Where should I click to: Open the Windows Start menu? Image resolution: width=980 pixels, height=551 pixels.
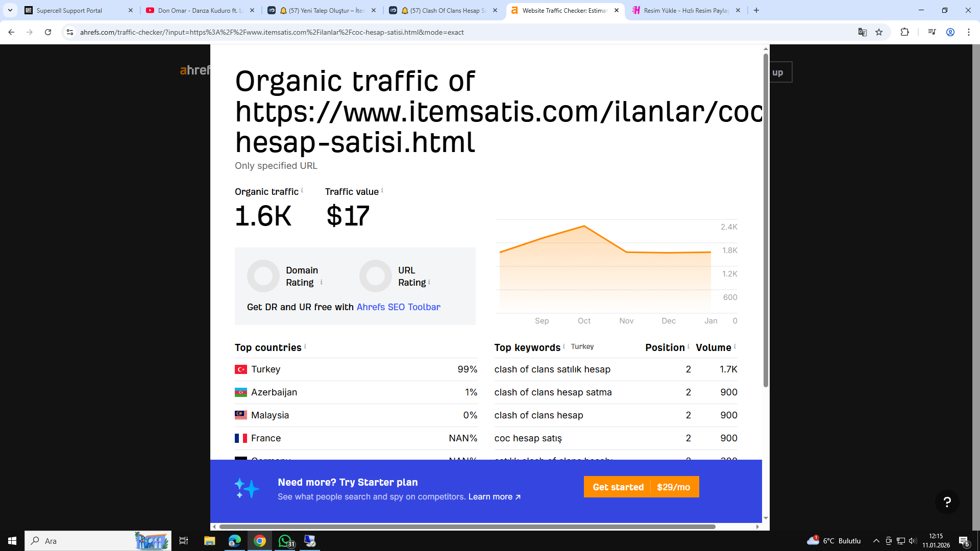point(12,541)
